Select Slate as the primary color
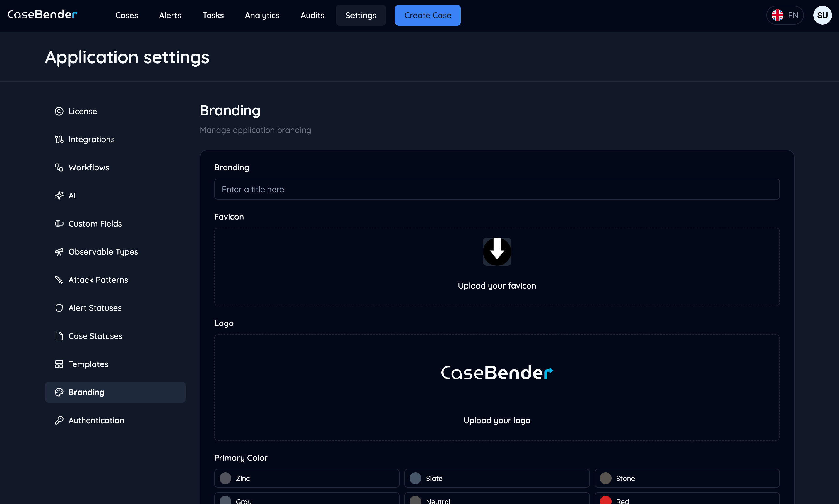 pos(496,478)
